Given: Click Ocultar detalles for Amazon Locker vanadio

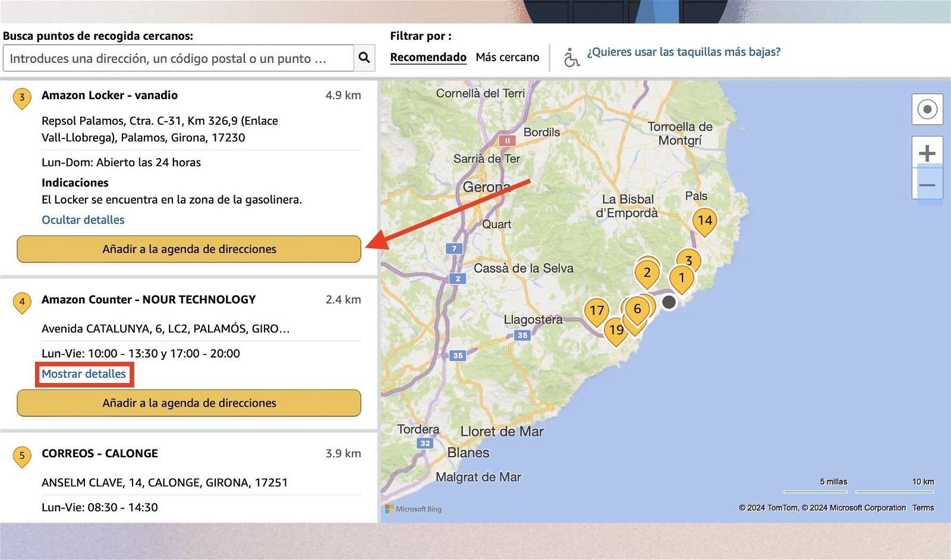Looking at the screenshot, I should click(83, 220).
